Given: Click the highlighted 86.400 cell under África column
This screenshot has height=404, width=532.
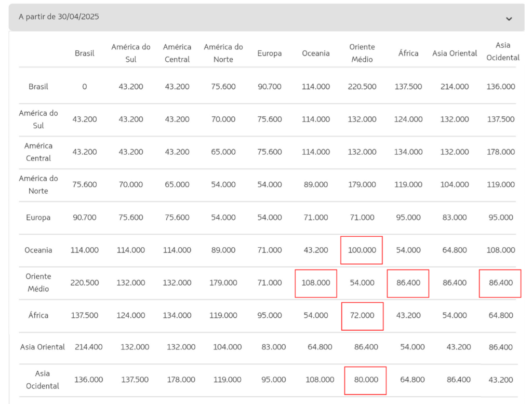Looking at the screenshot, I should point(408,283).
